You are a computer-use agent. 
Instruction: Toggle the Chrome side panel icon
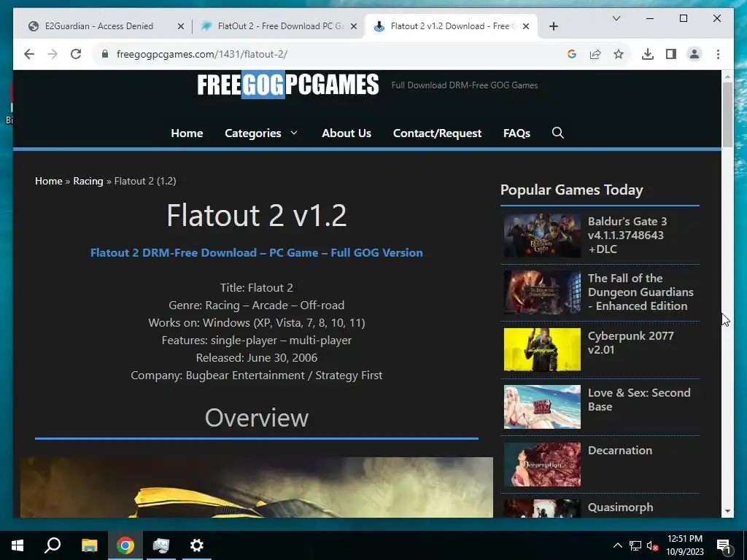671,54
